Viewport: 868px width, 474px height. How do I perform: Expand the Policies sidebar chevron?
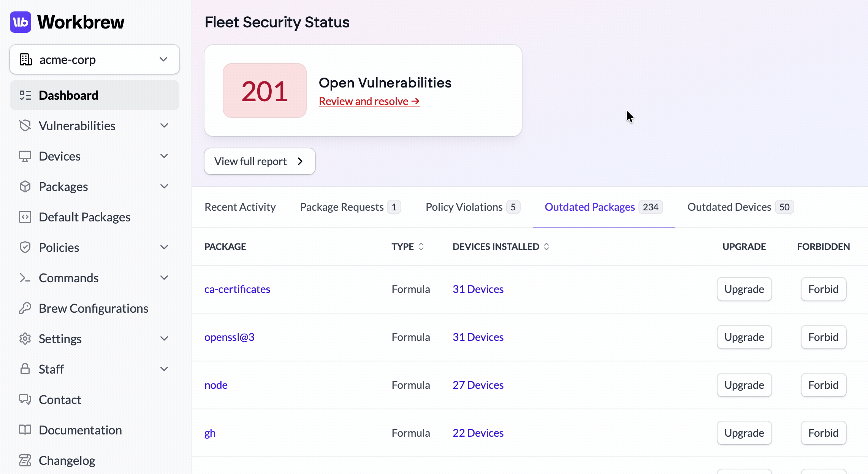(164, 247)
